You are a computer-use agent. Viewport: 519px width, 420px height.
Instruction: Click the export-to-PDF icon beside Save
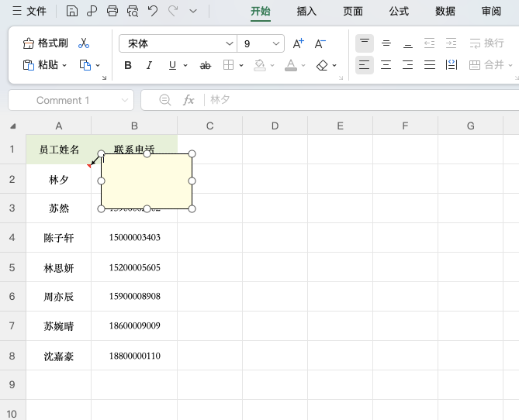tap(92, 12)
